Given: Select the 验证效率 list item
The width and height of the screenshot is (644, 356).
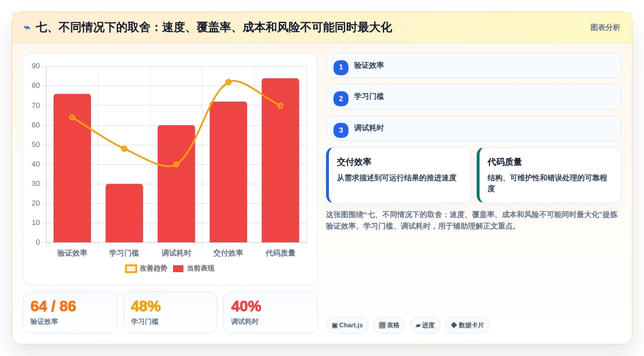Looking at the screenshot, I should 474,65.
